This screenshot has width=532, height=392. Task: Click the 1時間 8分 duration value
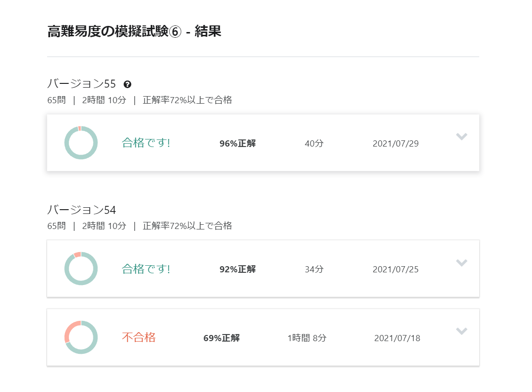[307, 338]
